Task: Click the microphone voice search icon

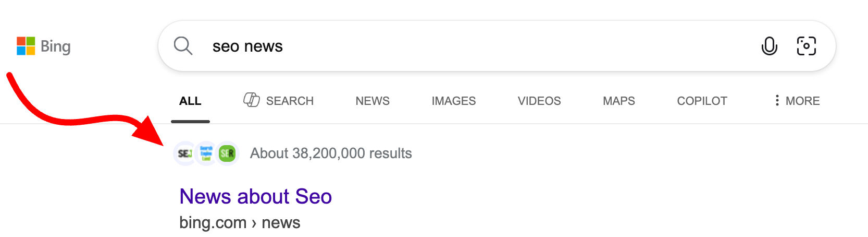Action: coord(769,46)
